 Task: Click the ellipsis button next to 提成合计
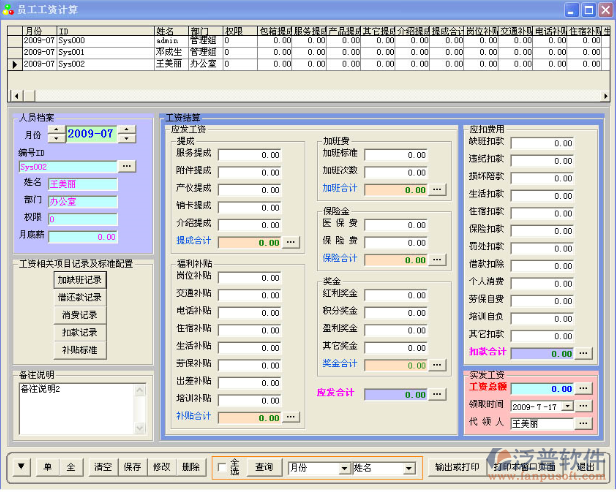[290, 241]
